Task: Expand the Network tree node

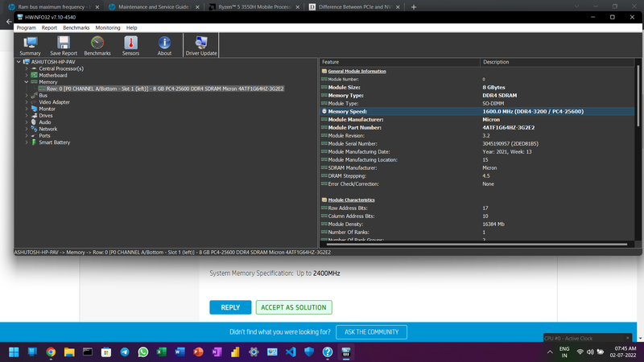Action: [x=27, y=129]
